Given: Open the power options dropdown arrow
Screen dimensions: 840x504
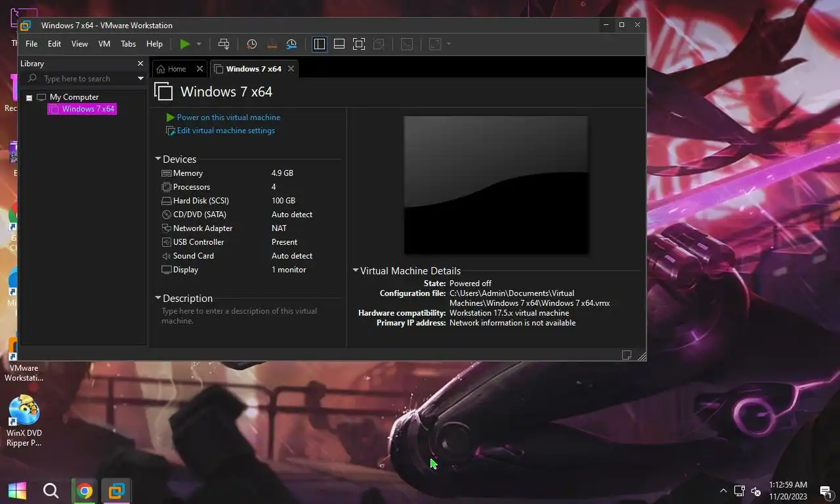Looking at the screenshot, I should click(x=199, y=44).
